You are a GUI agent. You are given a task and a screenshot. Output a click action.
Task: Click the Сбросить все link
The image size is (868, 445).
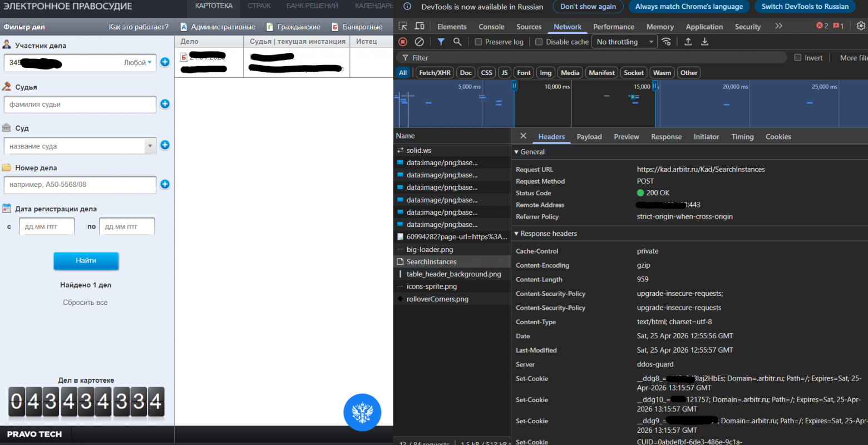pos(86,302)
